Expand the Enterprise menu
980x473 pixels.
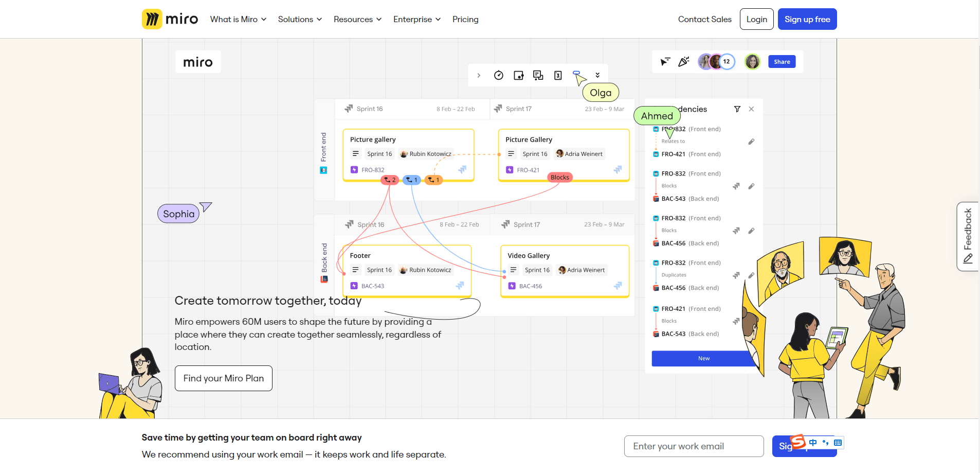coord(417,19)
